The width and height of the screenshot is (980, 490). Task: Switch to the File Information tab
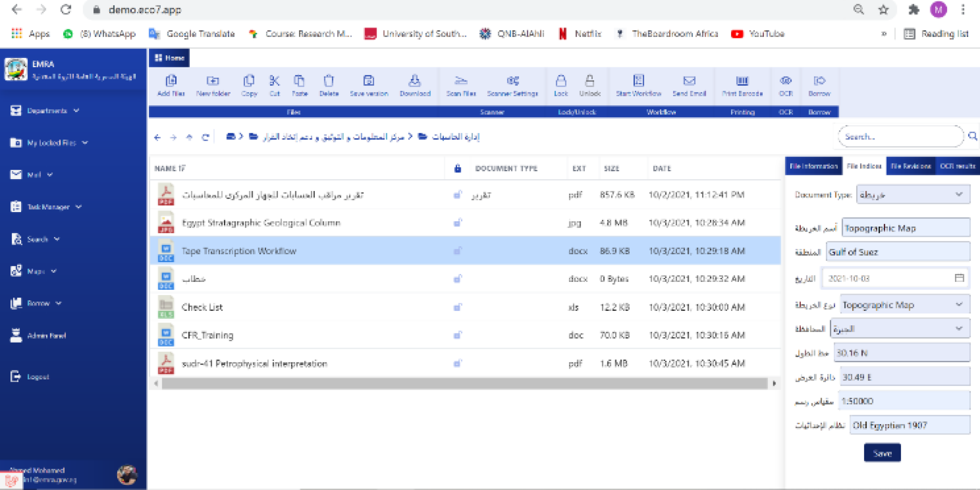(813, 166)
